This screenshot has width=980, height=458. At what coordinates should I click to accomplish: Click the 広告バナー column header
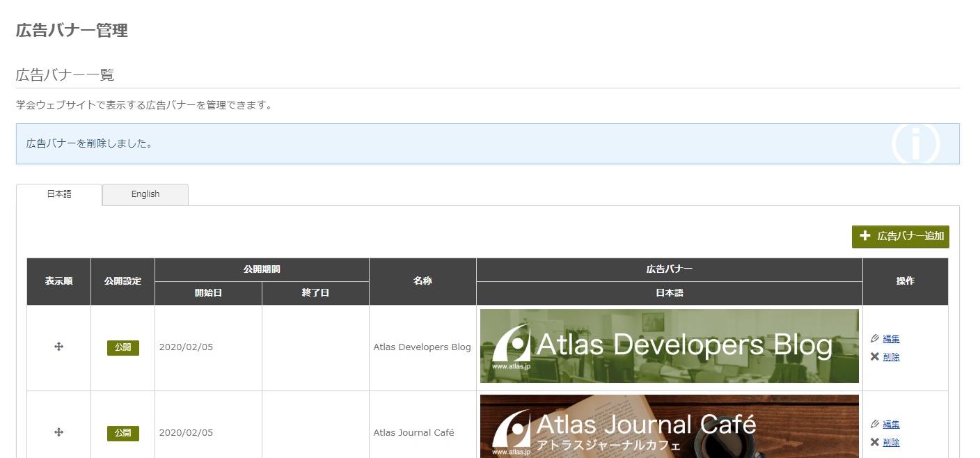[x=670, y=269]
